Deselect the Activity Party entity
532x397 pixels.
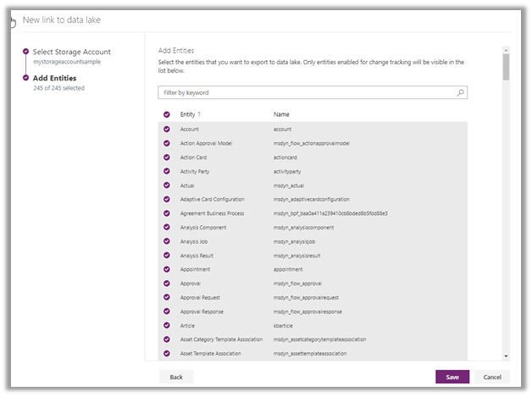coord(167,171)
